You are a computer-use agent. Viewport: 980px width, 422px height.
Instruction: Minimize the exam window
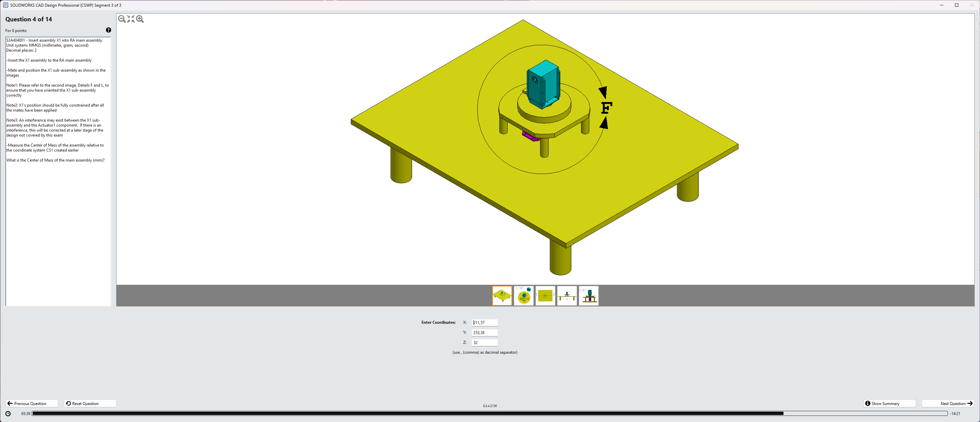(942, 5)
